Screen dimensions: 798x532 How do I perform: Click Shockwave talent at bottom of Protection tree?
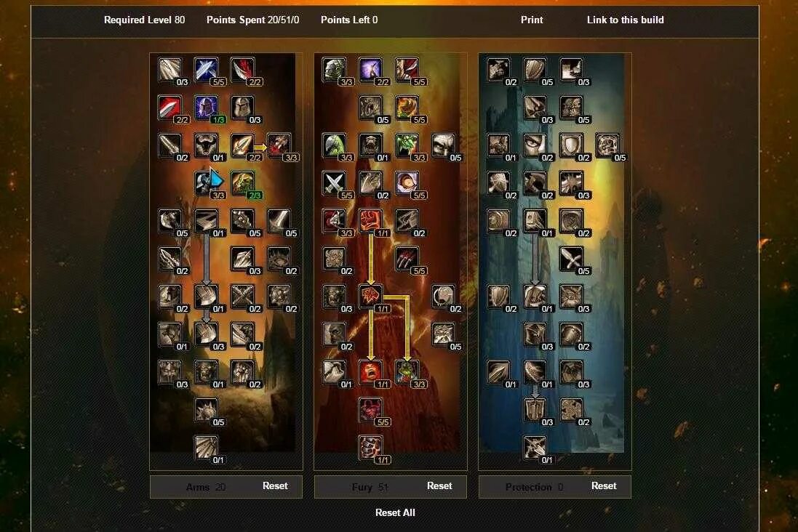535,448
